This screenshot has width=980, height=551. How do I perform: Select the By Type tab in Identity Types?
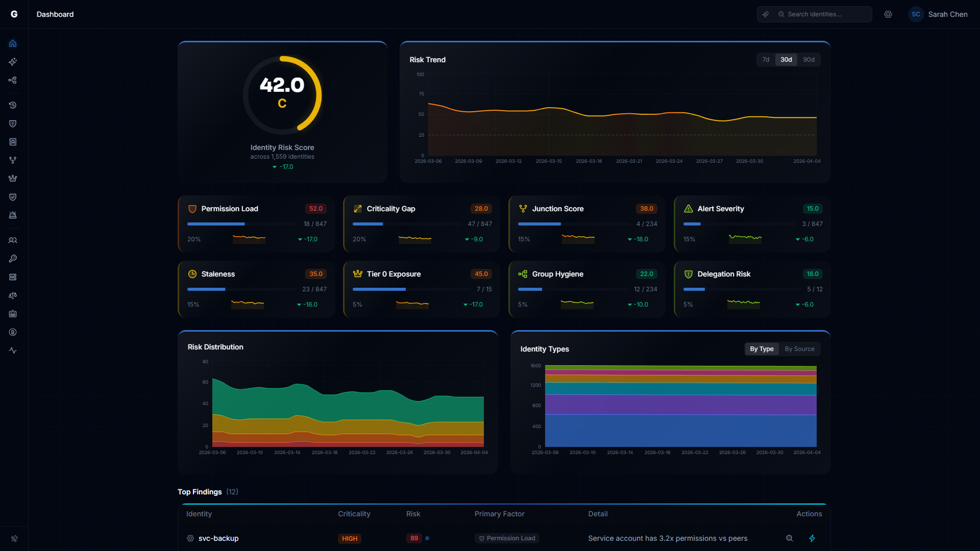coord(761,349)
